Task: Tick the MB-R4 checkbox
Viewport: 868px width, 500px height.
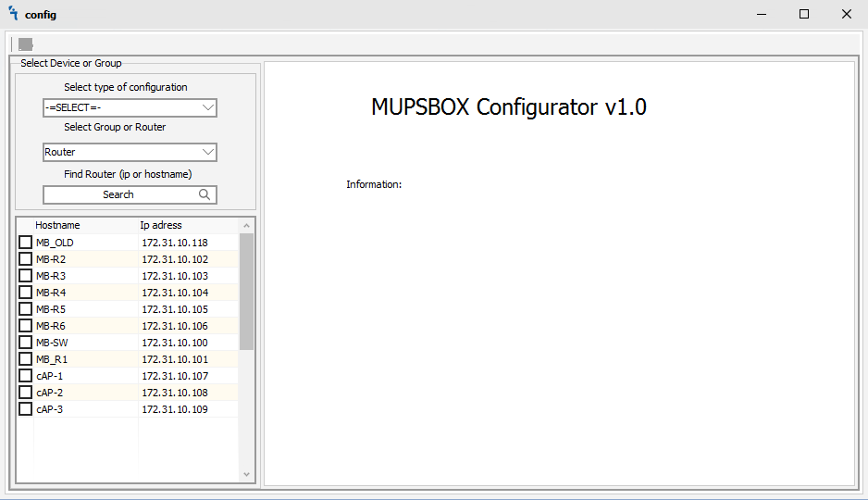Action: 26,293
